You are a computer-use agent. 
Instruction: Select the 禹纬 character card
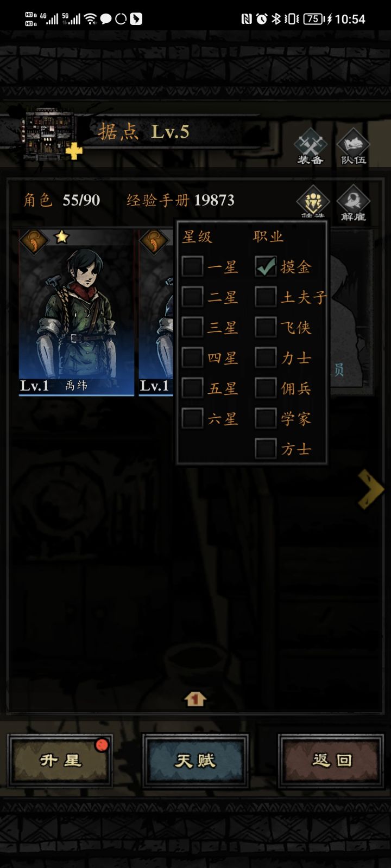click(x=76, y=312)
